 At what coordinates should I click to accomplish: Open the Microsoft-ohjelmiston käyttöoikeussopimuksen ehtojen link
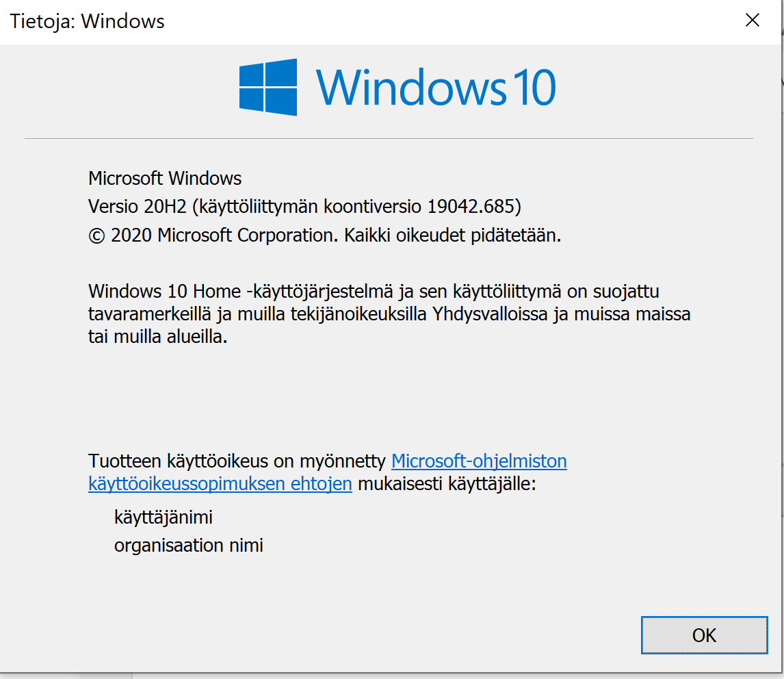pyautogui.click(x=478, y=461)
